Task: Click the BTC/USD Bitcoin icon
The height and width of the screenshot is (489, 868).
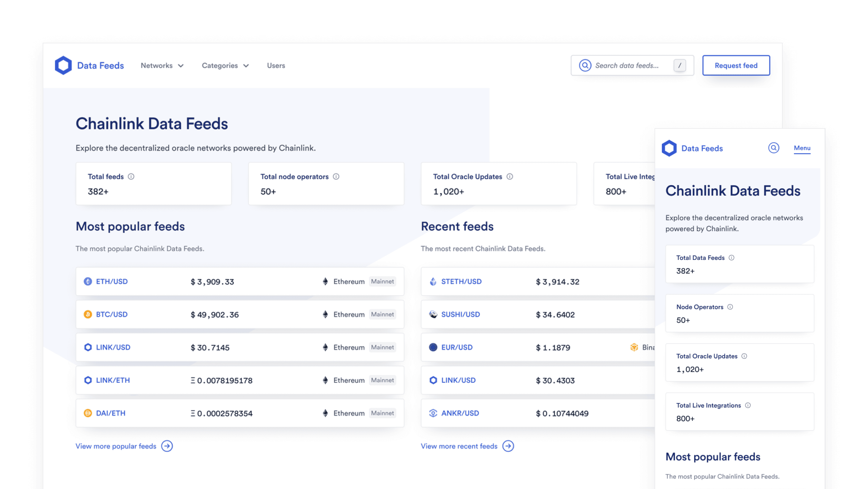Action: 88,314
